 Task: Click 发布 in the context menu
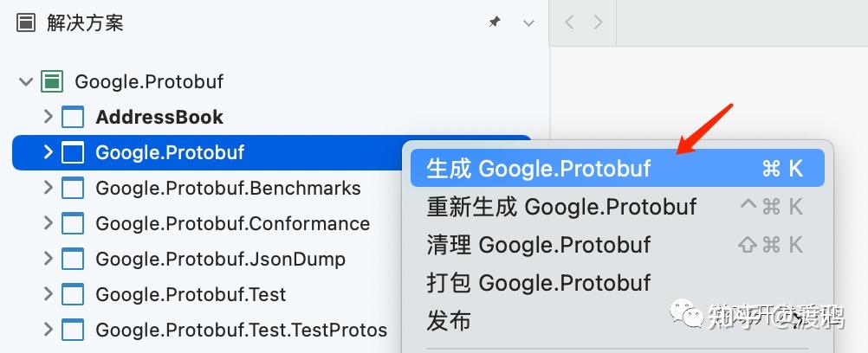pos(449,321)
